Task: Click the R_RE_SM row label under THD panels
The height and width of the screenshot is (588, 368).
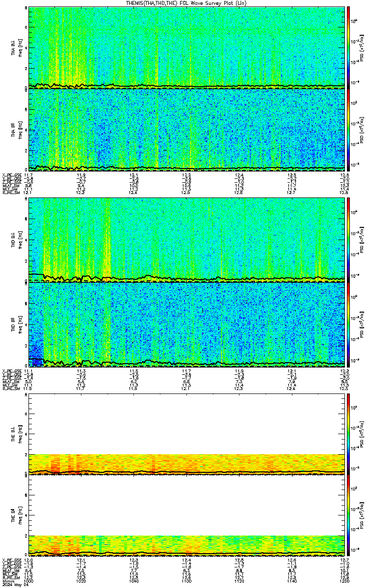Action: (x=9, y=389)
